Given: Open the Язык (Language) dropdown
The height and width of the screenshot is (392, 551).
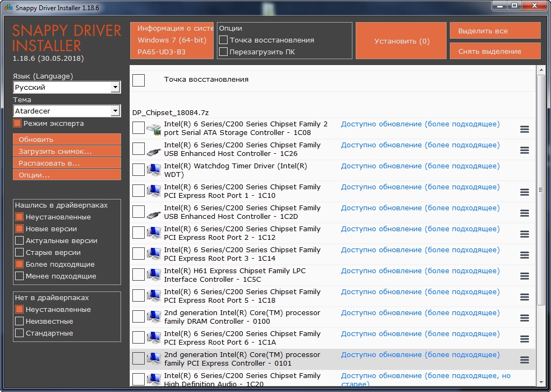Looking at the screenshot, I should 67,87.
